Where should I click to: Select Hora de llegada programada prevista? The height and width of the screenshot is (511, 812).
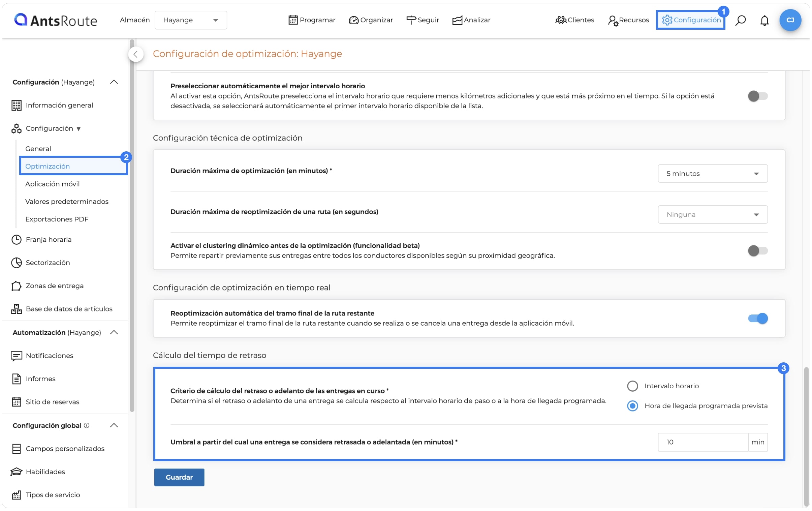[632, 406]
